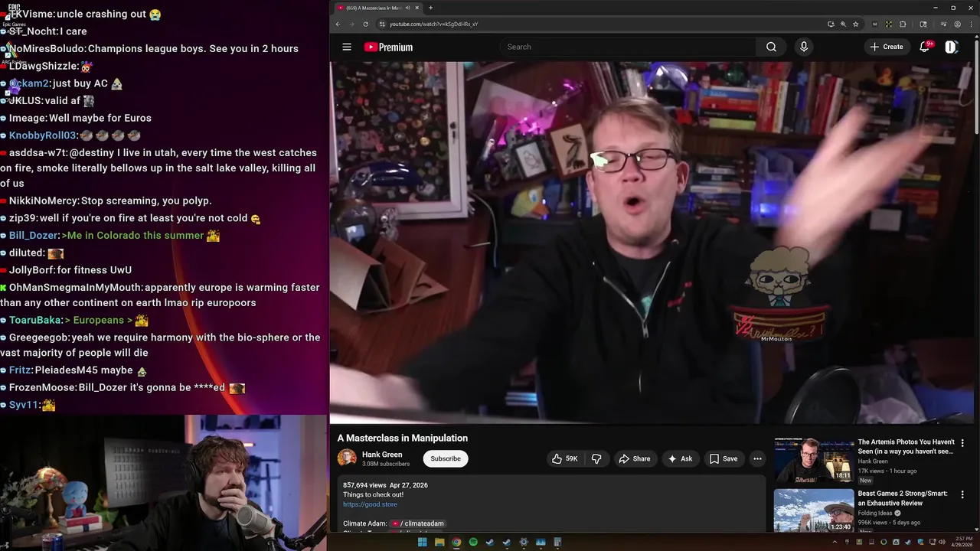This screenshot has width=980, height=551.
Task: Click Epic Games desktop shortcut
Action: [x=14, y=14]
